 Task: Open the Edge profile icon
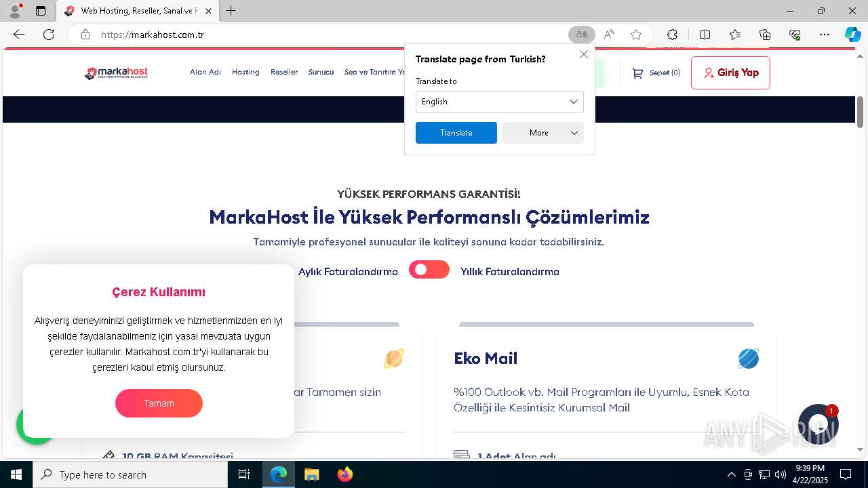15,11
